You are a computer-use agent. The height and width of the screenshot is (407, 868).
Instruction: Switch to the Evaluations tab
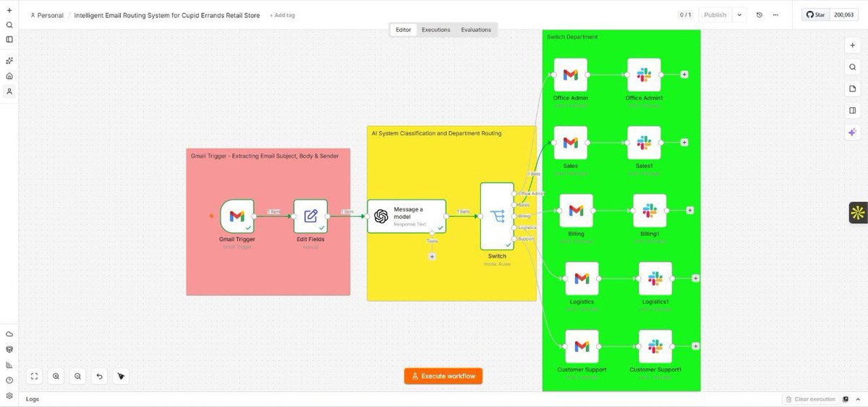tap(476, 30)
